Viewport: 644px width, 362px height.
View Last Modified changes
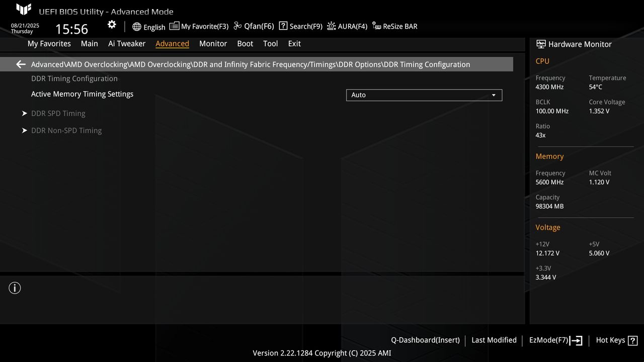(x=494, y=340)
